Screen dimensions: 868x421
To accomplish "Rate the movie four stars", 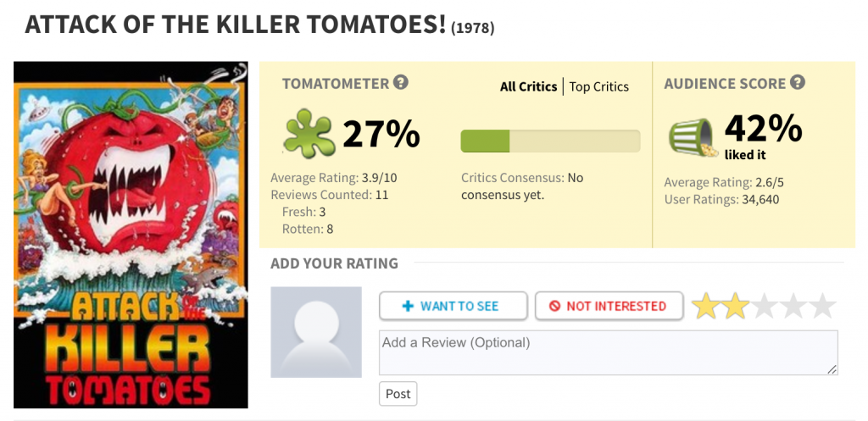I will point(793,306).
